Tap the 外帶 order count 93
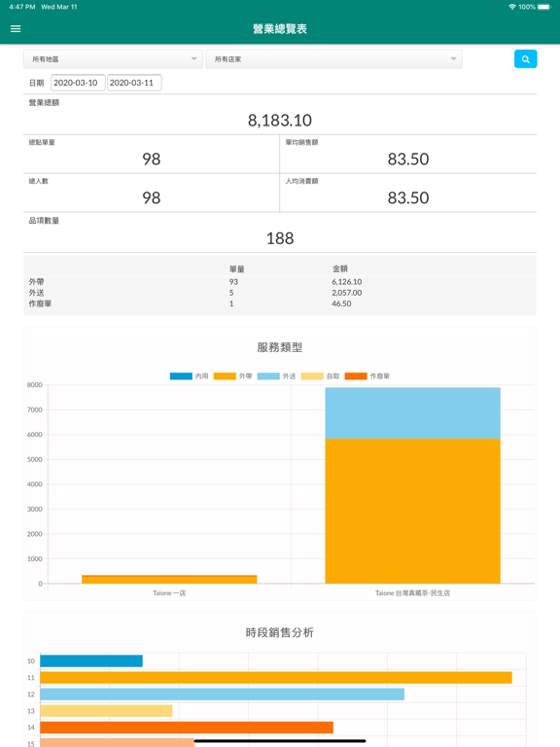 click(x=233, y=282)
